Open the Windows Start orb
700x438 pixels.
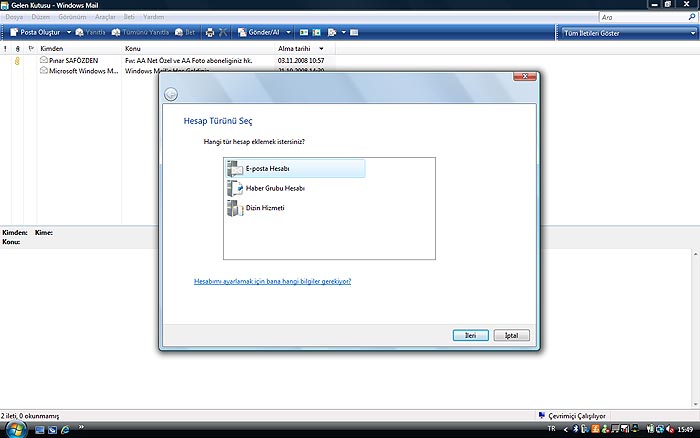click(16, 430)
